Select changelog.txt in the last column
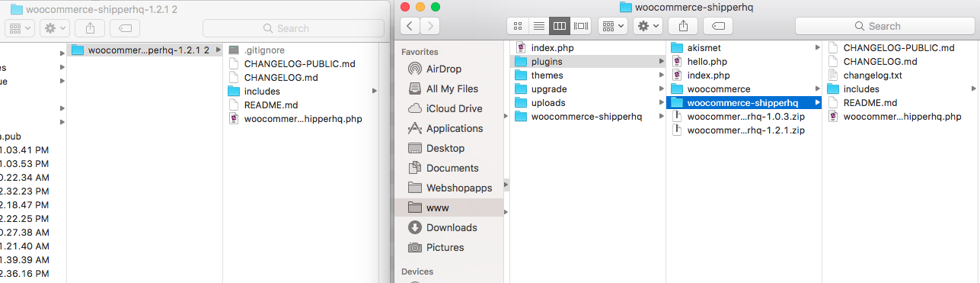This screenshot has width=980, height=283. point(873,76)
